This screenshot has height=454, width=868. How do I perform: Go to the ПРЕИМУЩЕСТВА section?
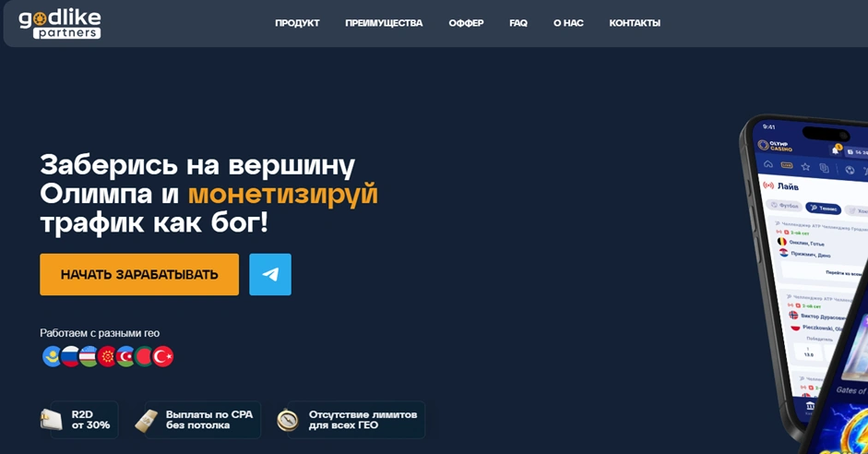coord(384,23)
